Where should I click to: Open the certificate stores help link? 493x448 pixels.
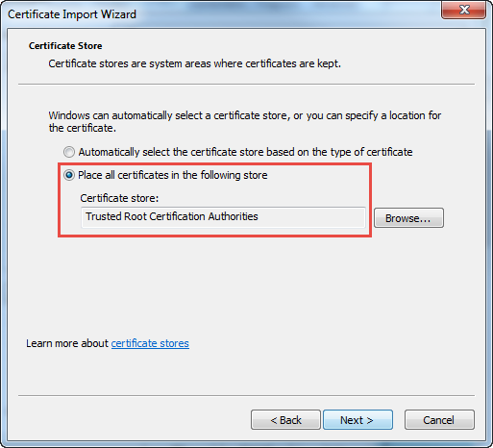click(x=150, y=343)
